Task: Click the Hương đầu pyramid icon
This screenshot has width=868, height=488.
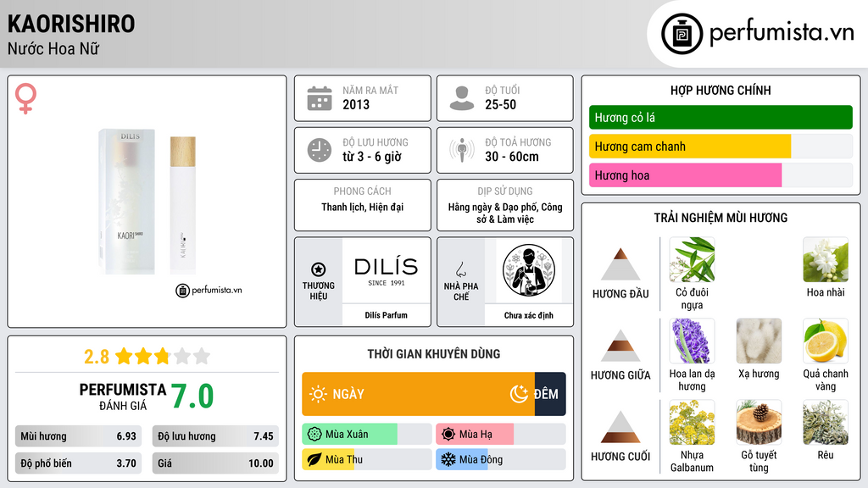Action: click(620, 264)
